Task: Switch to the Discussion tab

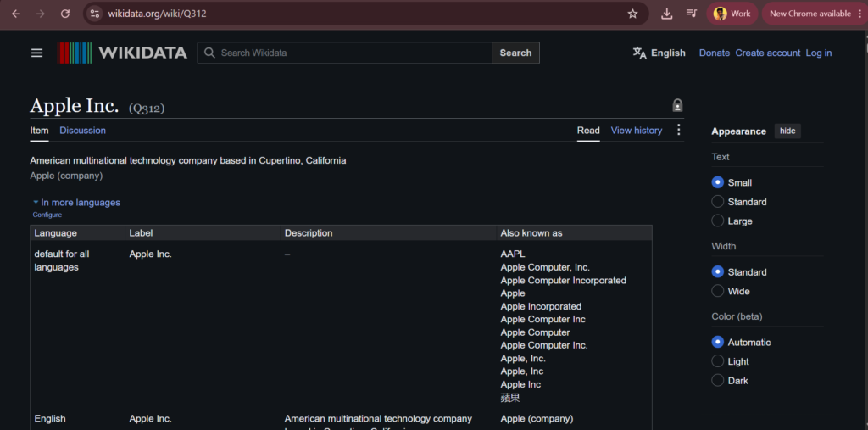Action: coord(82,131)
